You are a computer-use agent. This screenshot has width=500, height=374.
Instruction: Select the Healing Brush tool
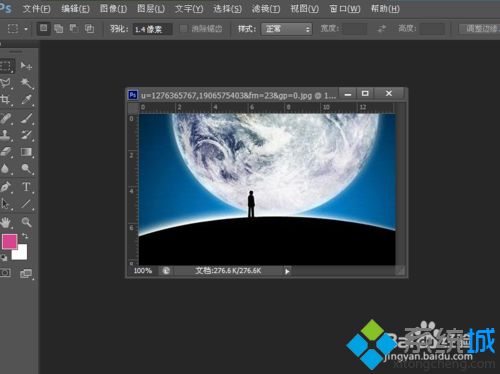[6, 117]
